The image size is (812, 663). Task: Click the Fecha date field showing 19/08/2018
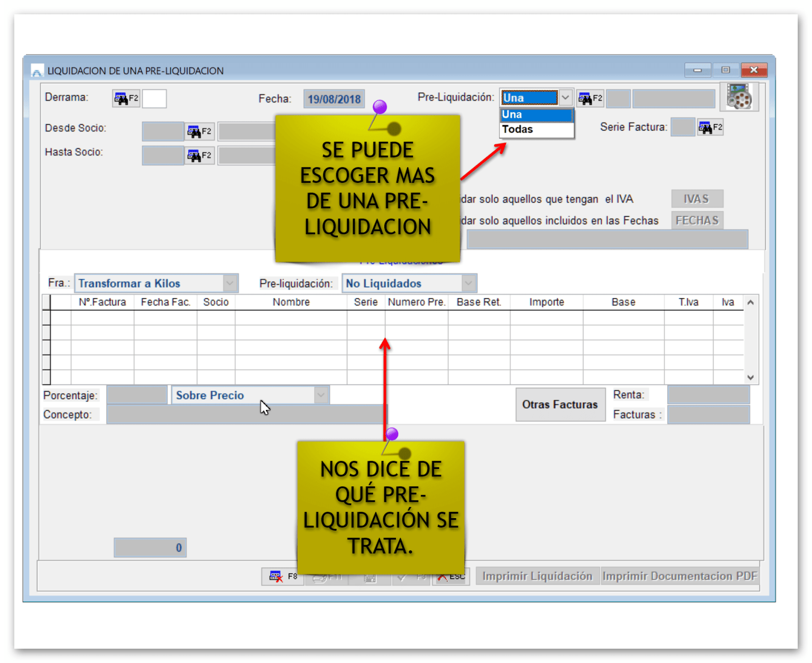[x=334, y=98]
